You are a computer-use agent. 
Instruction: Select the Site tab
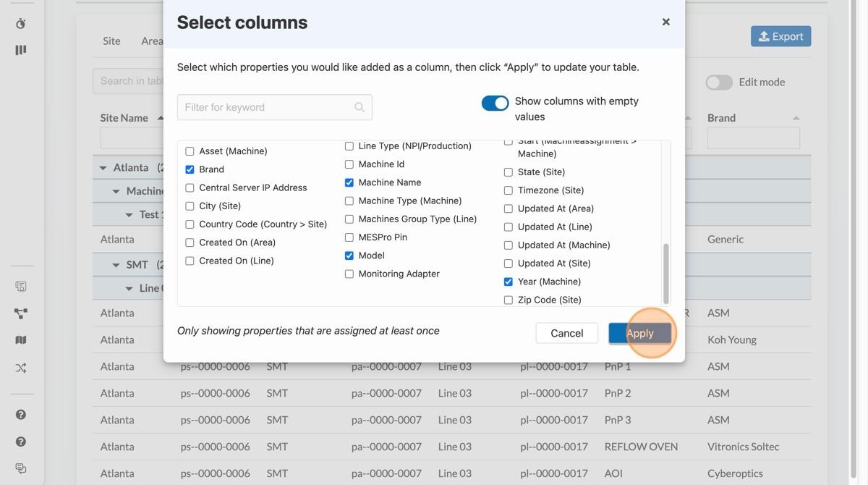coord(111,41)
